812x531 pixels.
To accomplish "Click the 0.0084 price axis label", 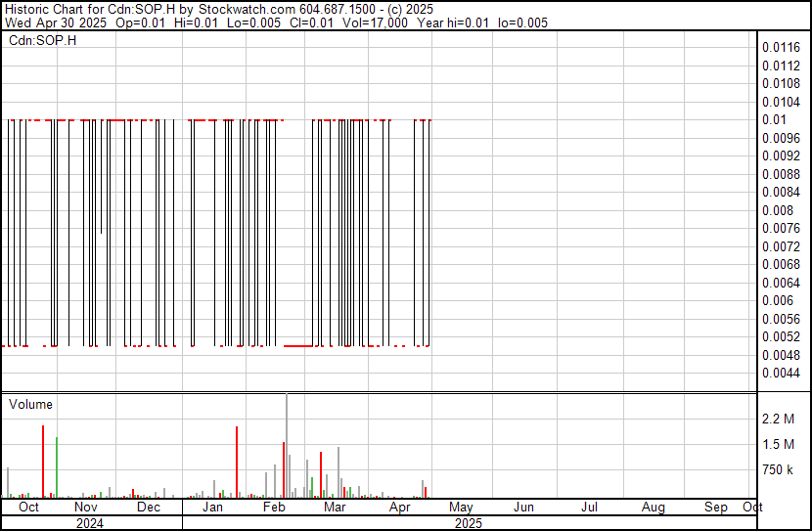I will pyautogui.click(x=781, y=192).
